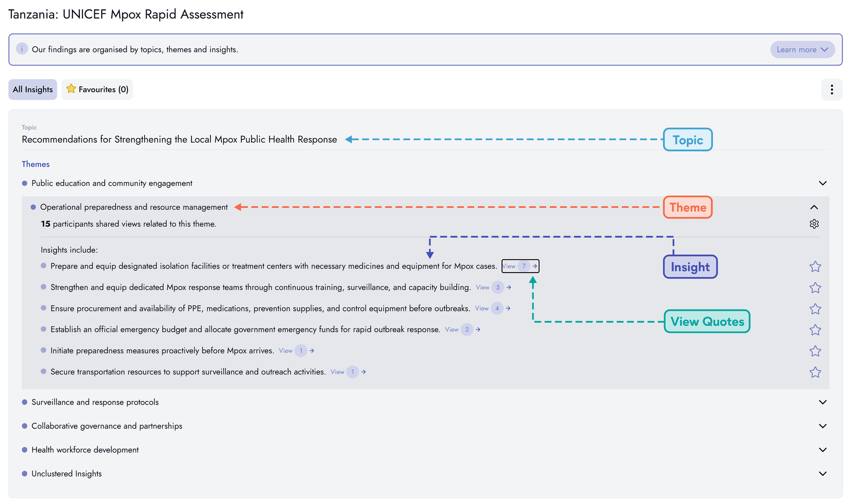Click the 'Insights include:' label
Viewport: 851px width, 504px height.
coord(69,250)
